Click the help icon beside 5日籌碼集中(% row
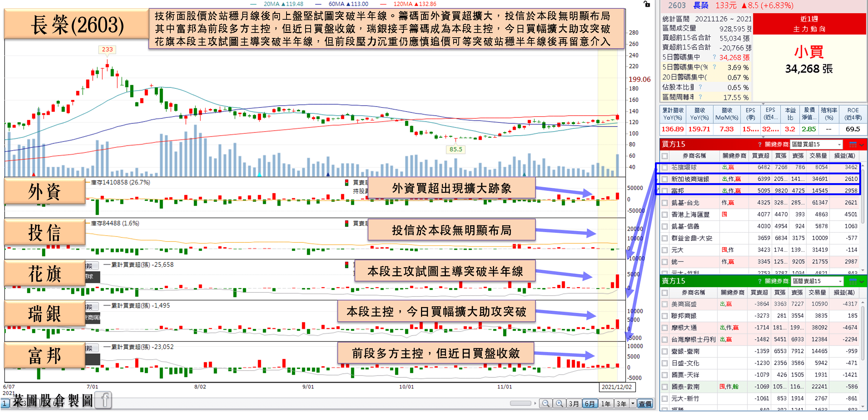Image resolution: width=868 pixels, height=420 pixels. pos(714,67)
